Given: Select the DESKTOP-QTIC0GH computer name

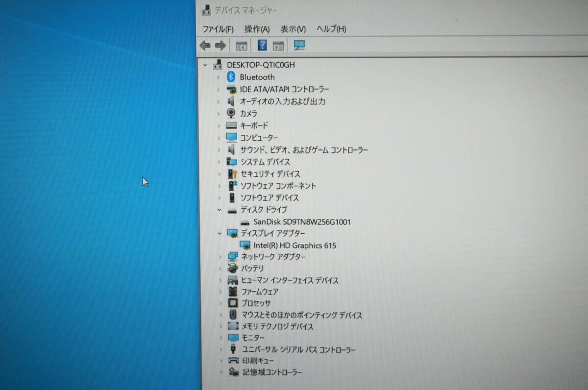Looking at the screenshot, I should point(261,65).
